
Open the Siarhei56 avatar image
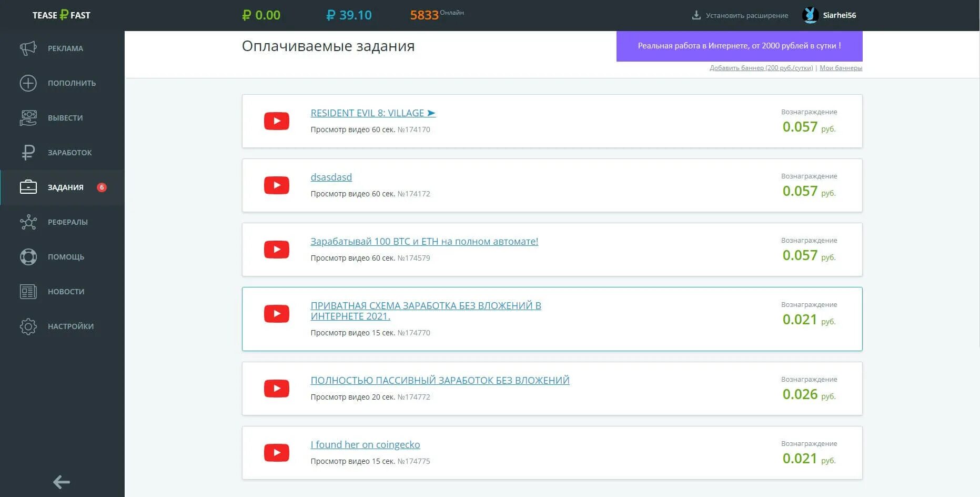(x=810, y=15)
